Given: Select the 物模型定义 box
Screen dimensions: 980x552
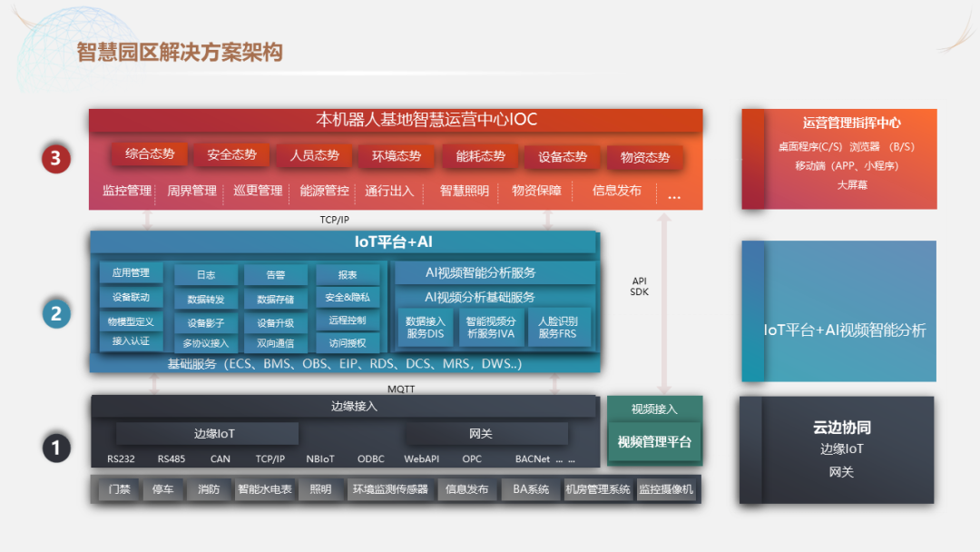Looking at the screenshot, I should [x=132, y=321].
